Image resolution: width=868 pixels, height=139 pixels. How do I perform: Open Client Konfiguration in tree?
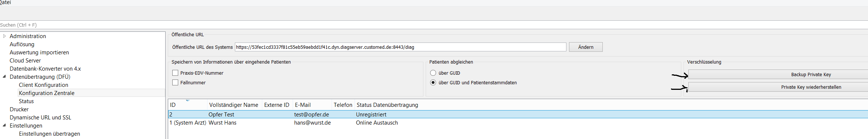tap(43, 85)
